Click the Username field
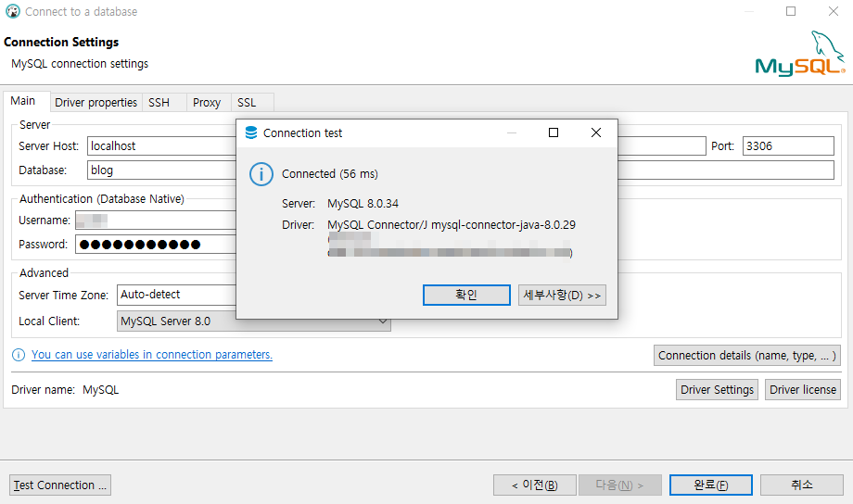The image size is (853, 504). pos(156,220)
